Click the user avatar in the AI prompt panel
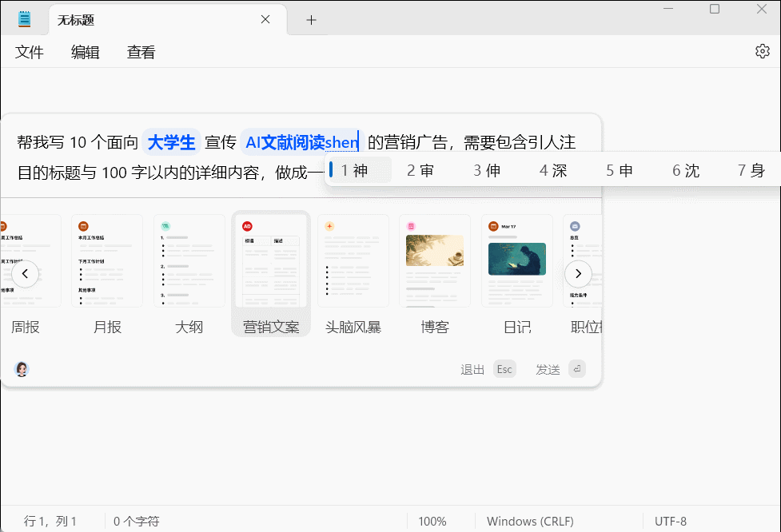Viewport: 781px width, 532px height. pyautogui.click(x=21, y=369)
